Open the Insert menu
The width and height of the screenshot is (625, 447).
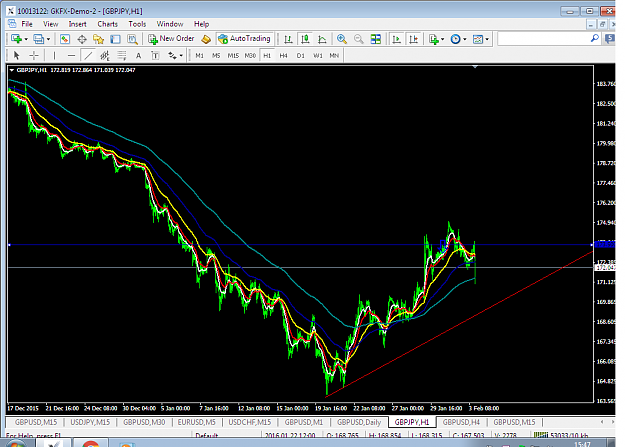pyautogui.click(x=77, y=24)
